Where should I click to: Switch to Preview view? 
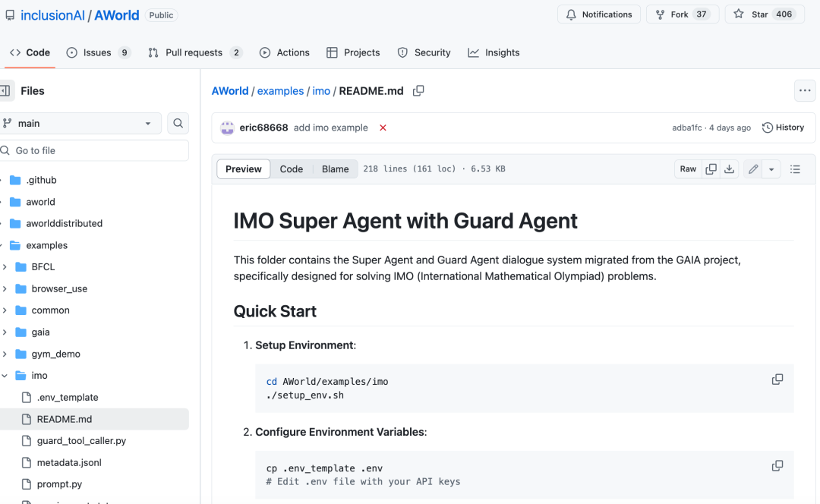243,169
